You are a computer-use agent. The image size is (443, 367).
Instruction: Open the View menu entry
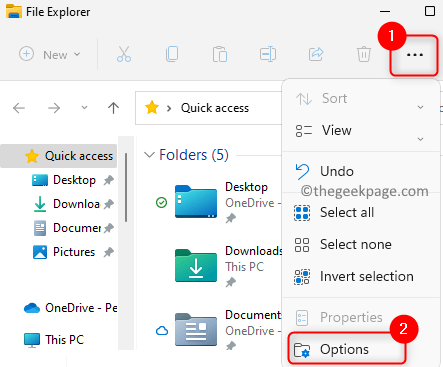[x=360, y=131]
